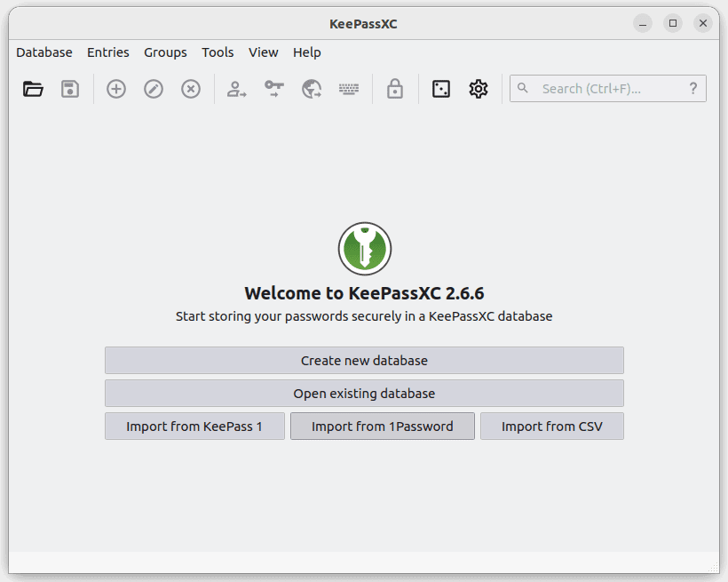Screen dimensions: 728x582
Task: Click the copy password key icon
Action: click(273, 89)
